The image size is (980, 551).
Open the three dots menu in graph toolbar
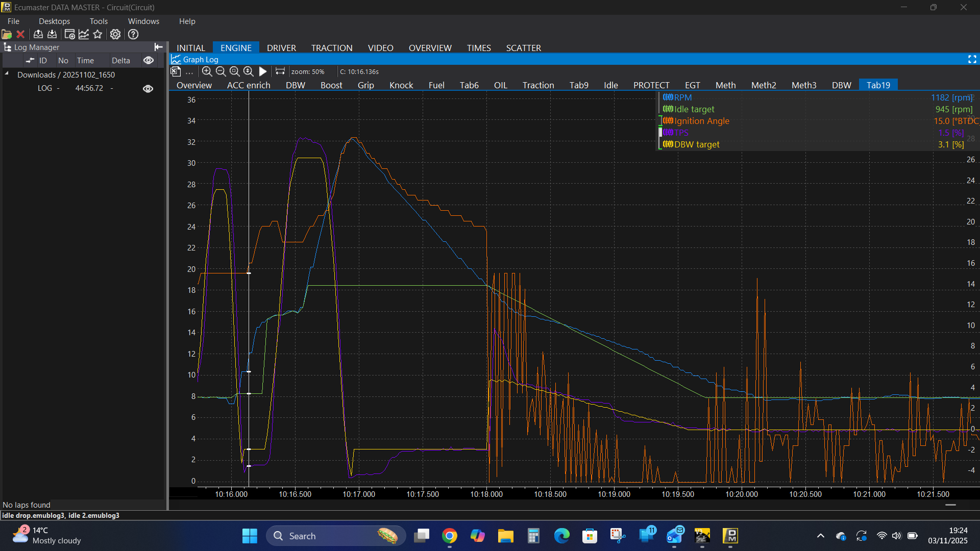click(x=189, y=72)
